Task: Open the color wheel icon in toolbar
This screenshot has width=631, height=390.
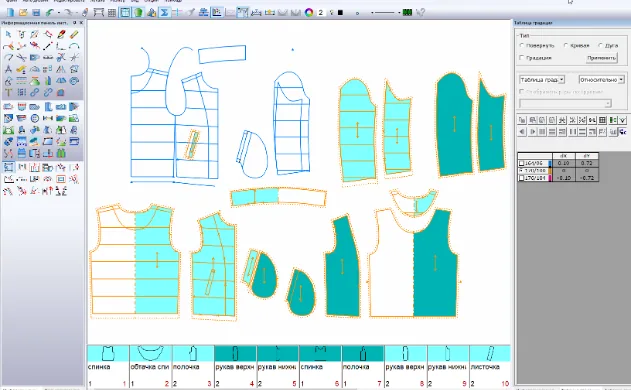Action: 309,12
